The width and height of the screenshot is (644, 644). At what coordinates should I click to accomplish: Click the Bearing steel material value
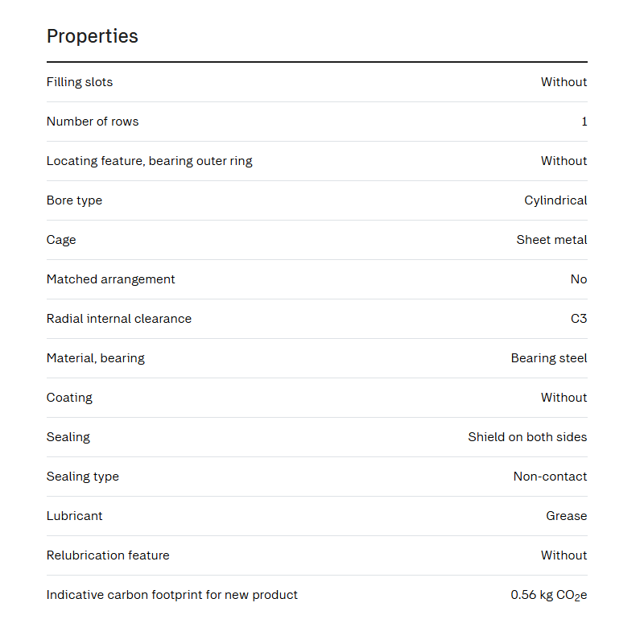click(x=549, y=358)
